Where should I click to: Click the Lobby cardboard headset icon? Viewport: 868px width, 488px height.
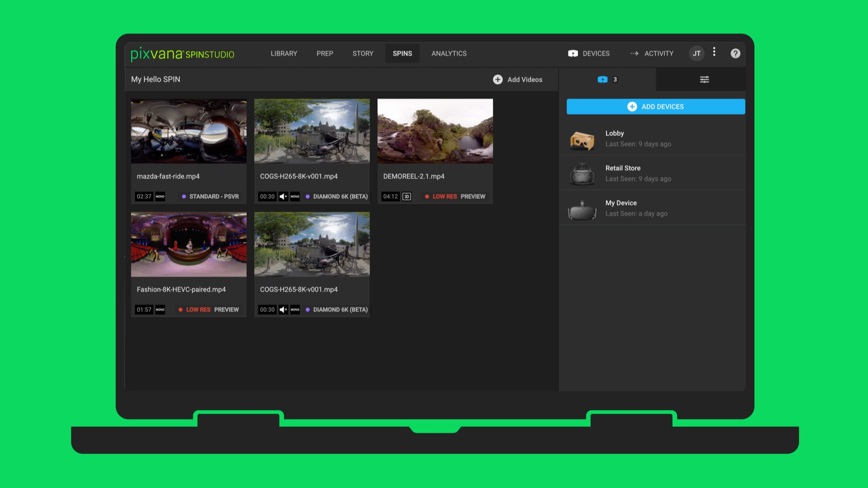(582, 141)
